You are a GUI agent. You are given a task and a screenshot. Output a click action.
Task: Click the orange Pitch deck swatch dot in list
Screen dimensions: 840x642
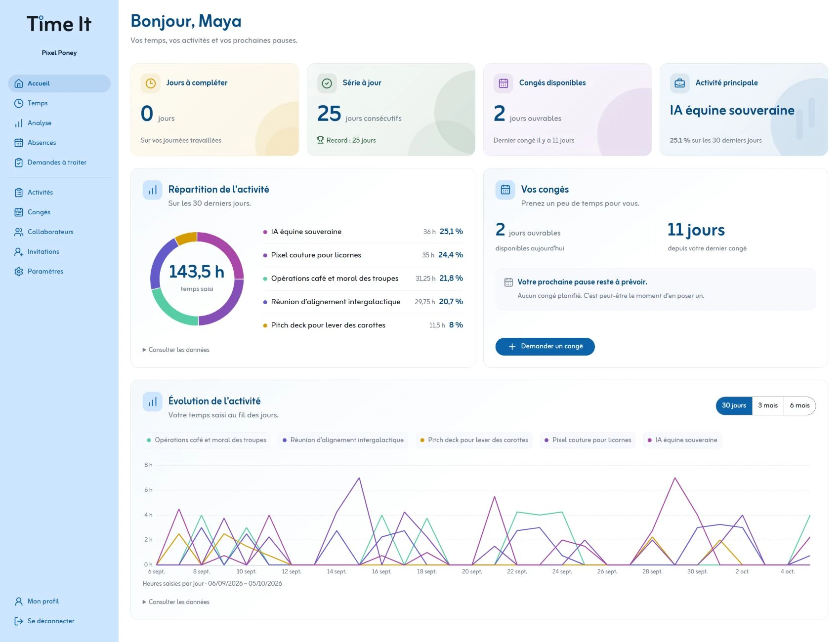(265, 325)
